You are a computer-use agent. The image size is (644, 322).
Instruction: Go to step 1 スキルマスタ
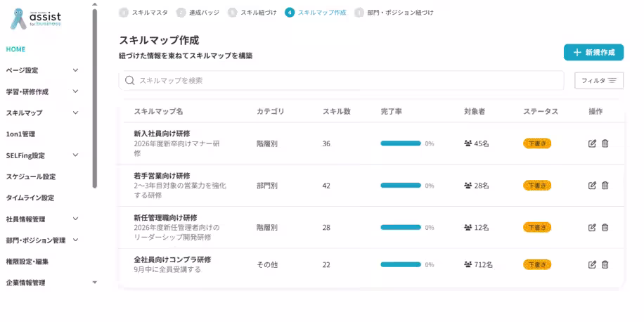(143, 12)
